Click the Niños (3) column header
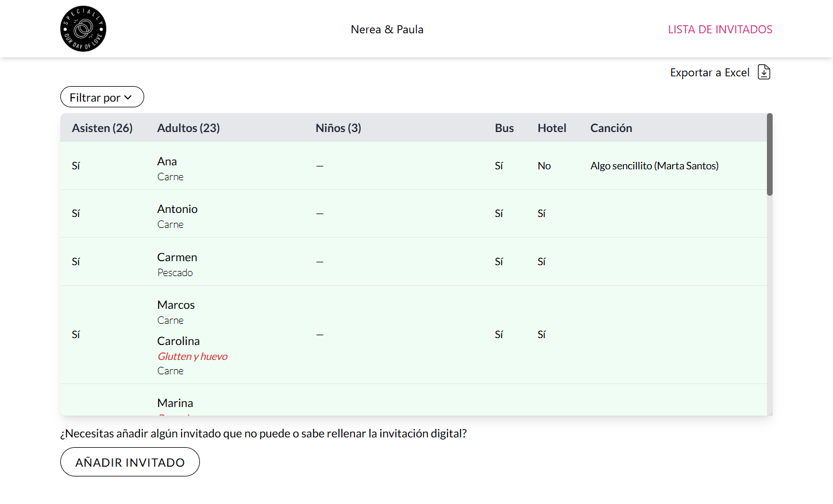 coord(338,128)
